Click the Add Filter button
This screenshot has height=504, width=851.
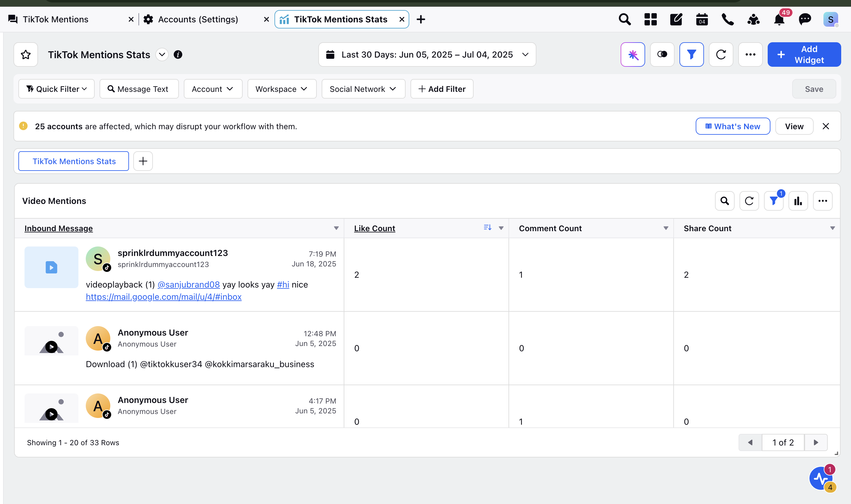click(x=442, y=89)
